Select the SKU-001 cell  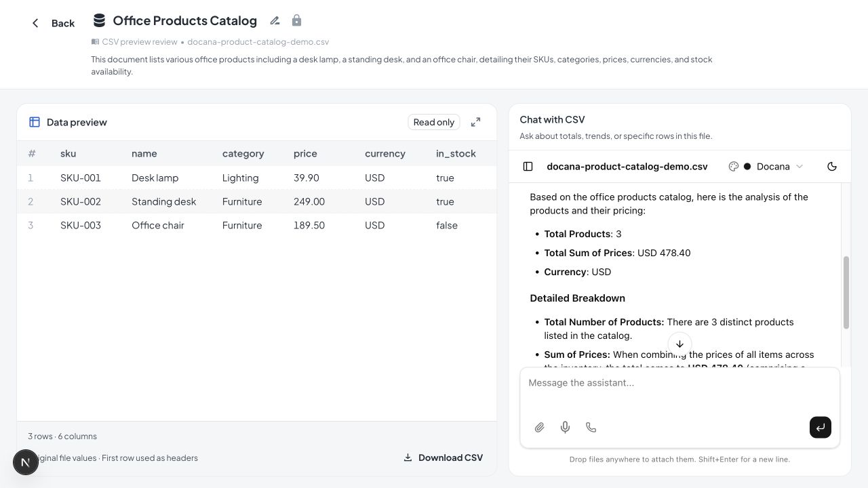[x=81, y=178]
